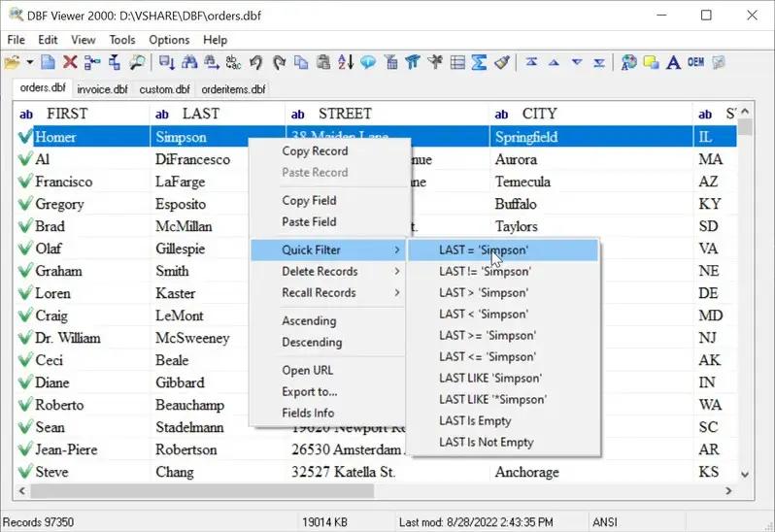
Task: Click the redo arrow icon
Action: [x=280, y=62]
